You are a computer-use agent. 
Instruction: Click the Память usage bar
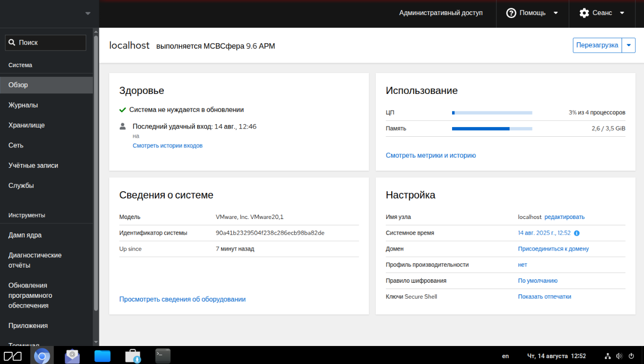[492, 129]
